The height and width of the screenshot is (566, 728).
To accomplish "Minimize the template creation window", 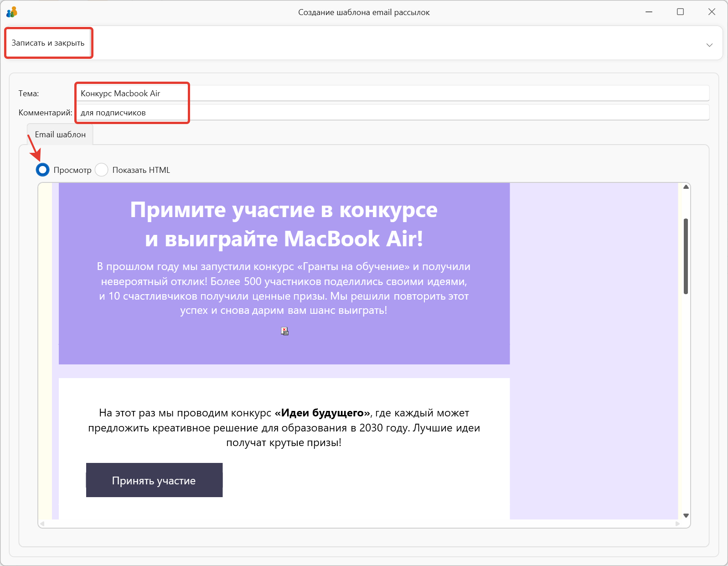I will pos(649,12).
